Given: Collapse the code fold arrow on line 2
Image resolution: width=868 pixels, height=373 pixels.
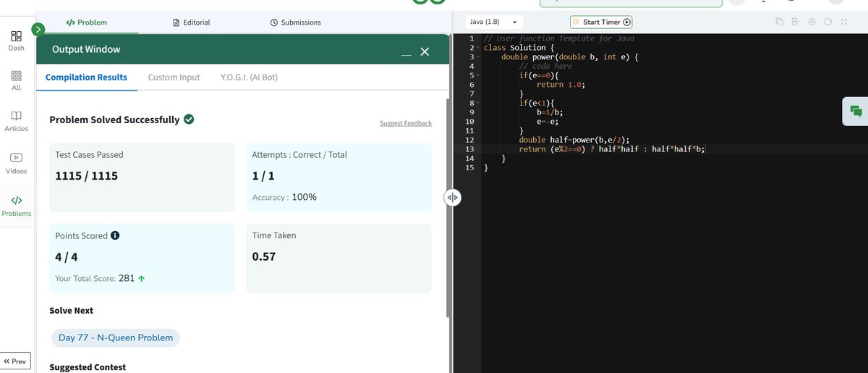Looking at the screenshot, I should point(478,47).
